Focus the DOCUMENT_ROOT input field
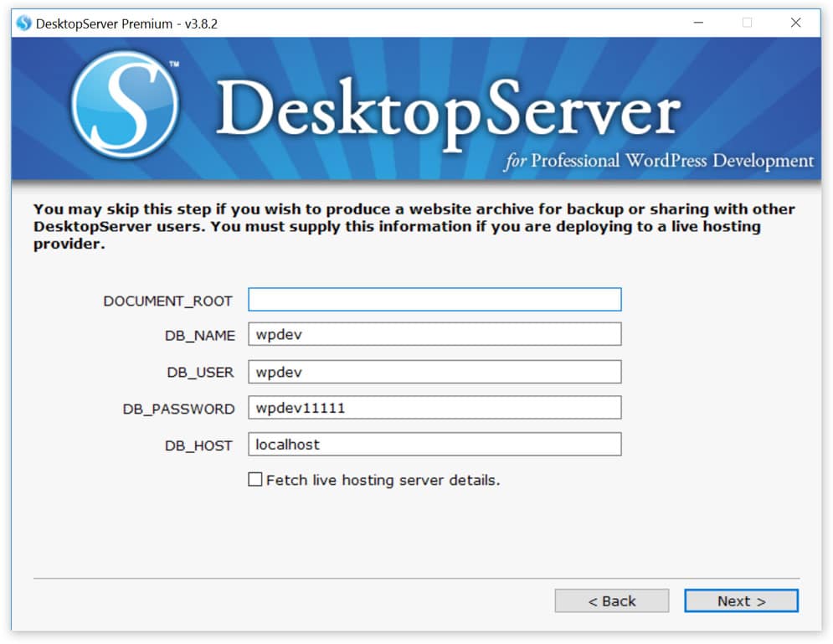The height and width of the screenshot is (644, 833). [434, 300]
